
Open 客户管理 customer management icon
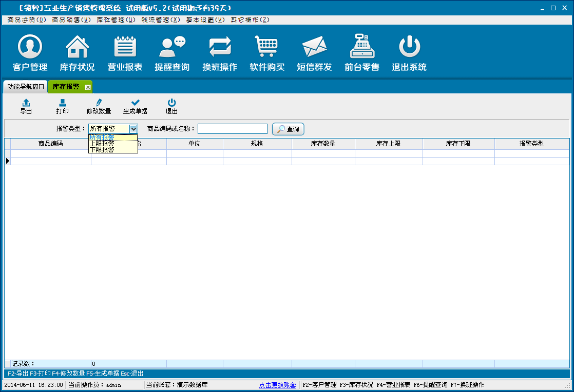[30, 47]
